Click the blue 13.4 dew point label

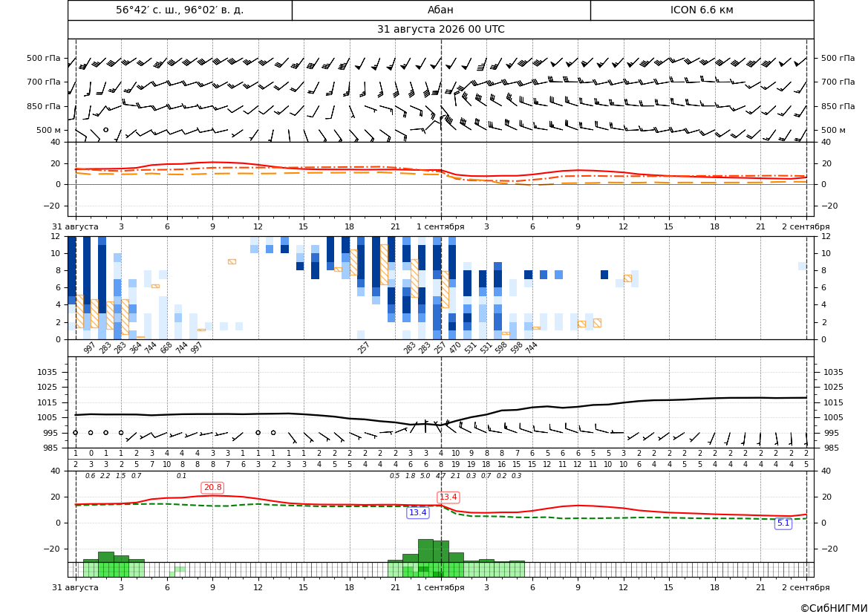pyautogui.click(x=417, y=513)
